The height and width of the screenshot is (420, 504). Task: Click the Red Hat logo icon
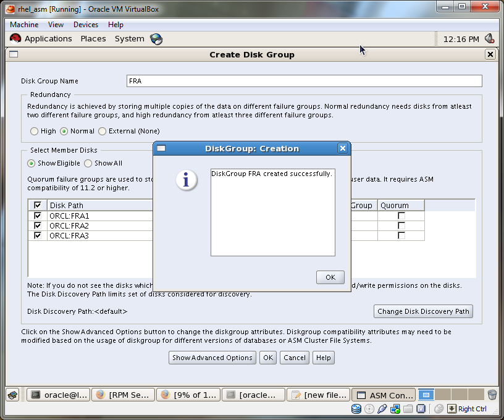[15, 38]
